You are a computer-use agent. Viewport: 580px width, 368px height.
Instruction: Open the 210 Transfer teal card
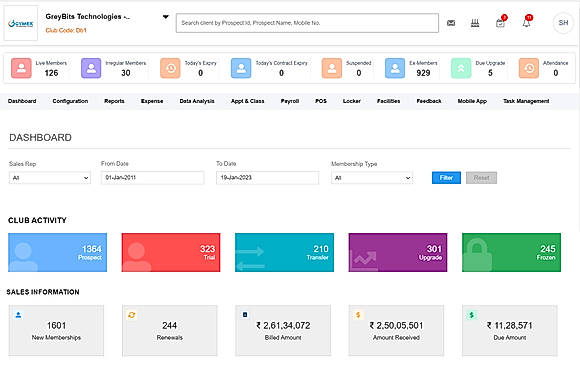(284, 253)
